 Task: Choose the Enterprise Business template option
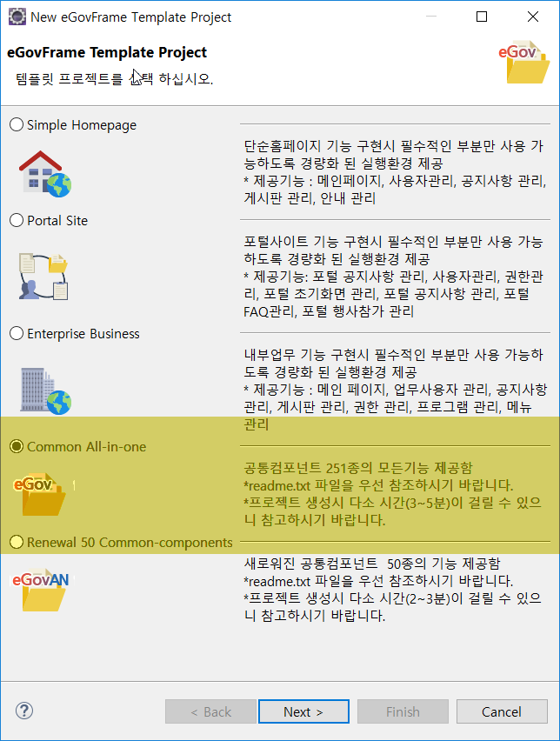[75, 334]
